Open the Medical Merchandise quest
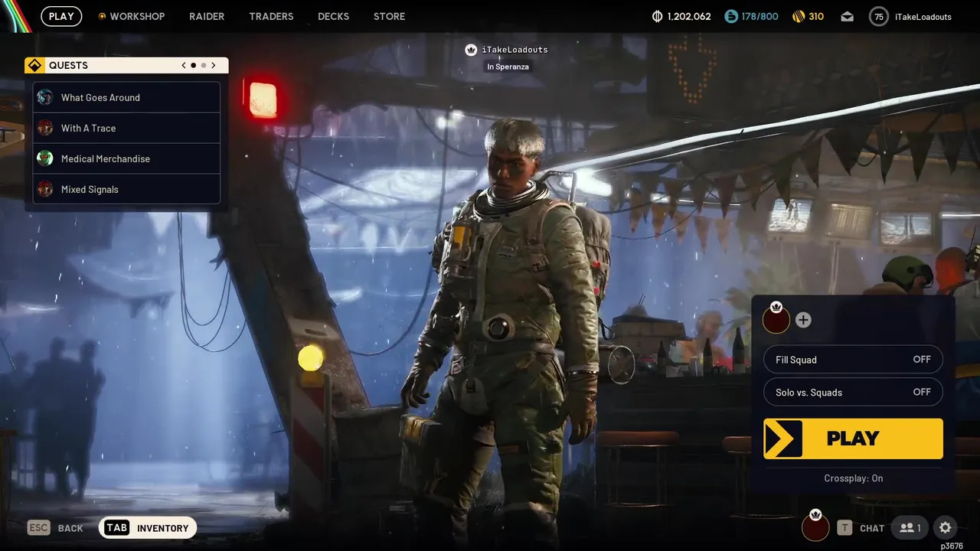Screen dimensions: 980x551 pyautogui.click(x=126, y=158)
